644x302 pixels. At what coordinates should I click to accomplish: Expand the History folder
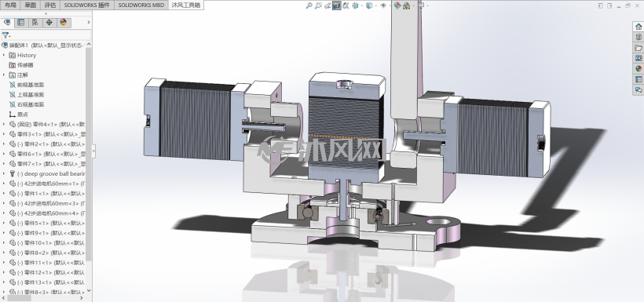pyautogui.click(x=4, y=56)
